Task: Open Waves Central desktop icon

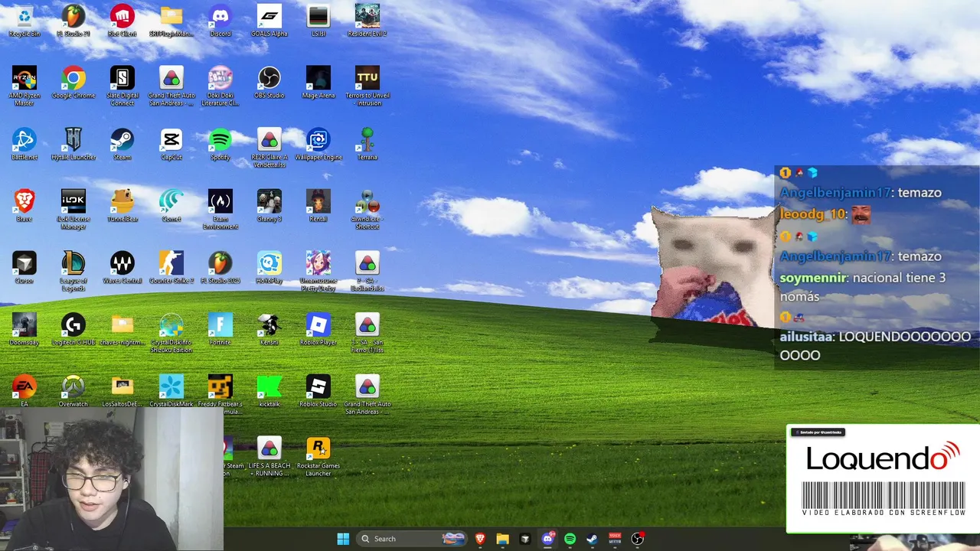Action: pyautogui.click(x=122, y=268)
